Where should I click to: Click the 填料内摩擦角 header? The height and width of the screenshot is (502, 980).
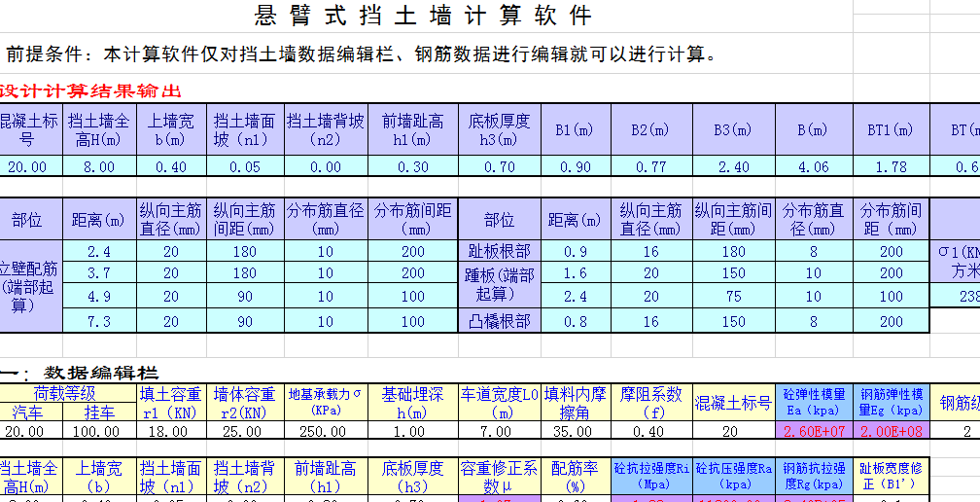tap(576, 403)
